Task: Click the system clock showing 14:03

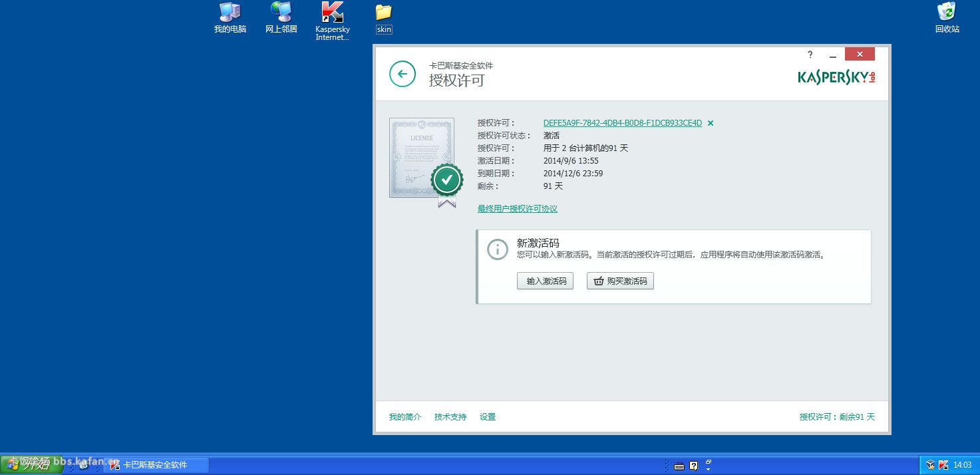Action: point(963,465)
